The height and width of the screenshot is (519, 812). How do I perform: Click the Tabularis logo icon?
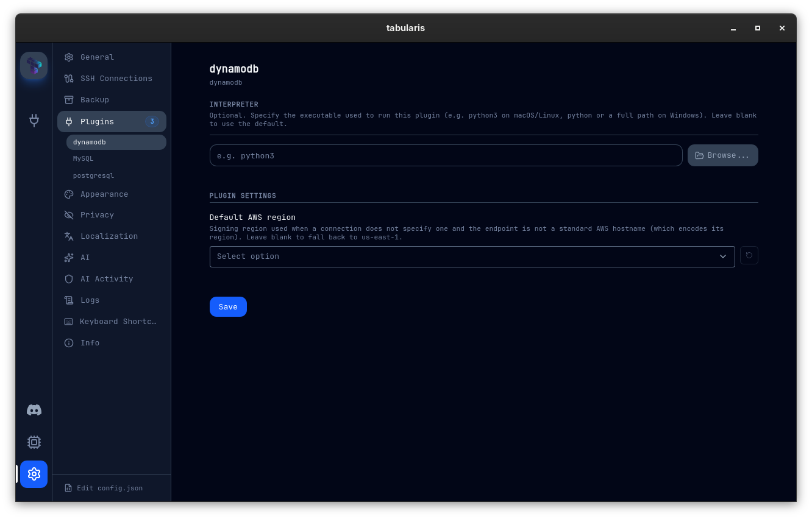tap(34, 66)
